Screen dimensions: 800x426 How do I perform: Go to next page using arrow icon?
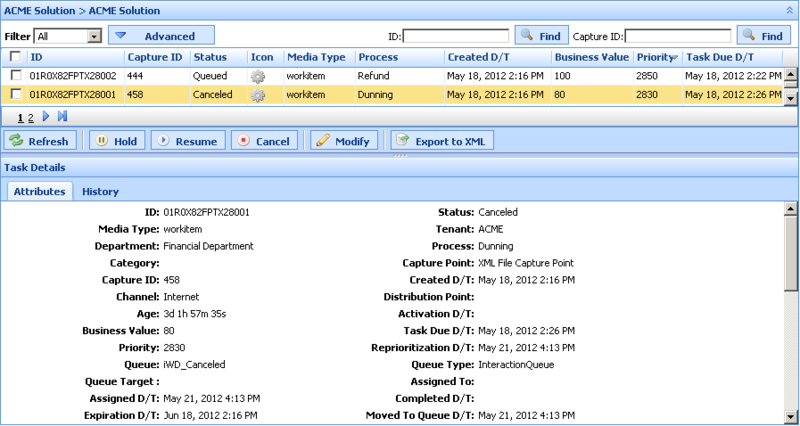point(46,117)
